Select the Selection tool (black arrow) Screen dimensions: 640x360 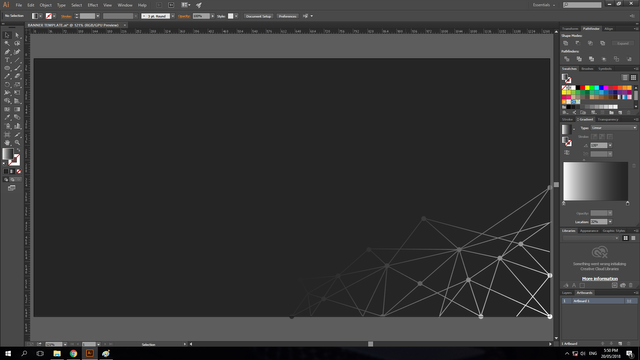point(7,35)
